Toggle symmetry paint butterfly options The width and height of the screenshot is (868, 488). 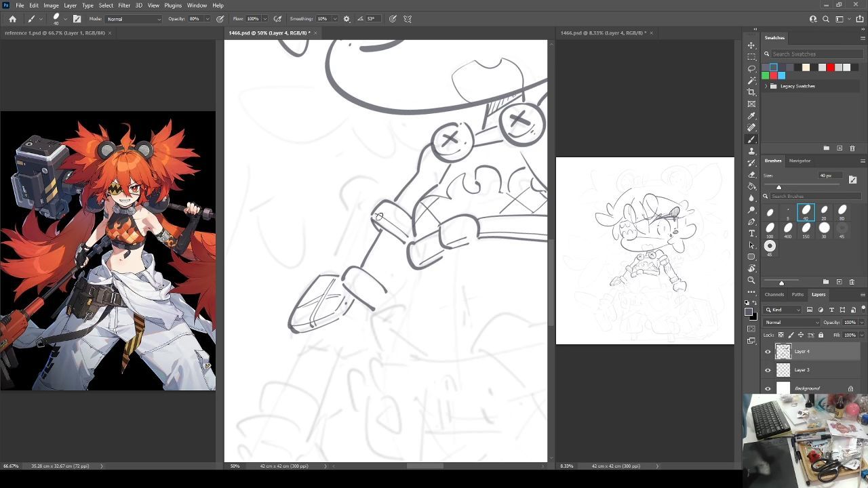click(408, 19)
